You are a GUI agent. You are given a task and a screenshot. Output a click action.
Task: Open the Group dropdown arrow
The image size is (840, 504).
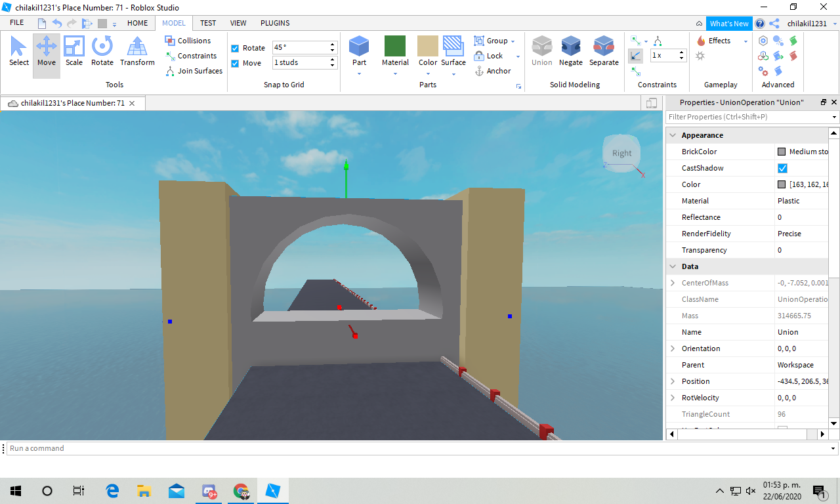[513, 41]
